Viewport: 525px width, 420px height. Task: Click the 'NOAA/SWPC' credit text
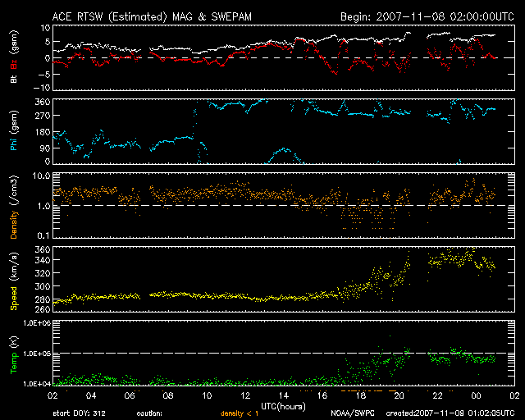pos(353,413)
